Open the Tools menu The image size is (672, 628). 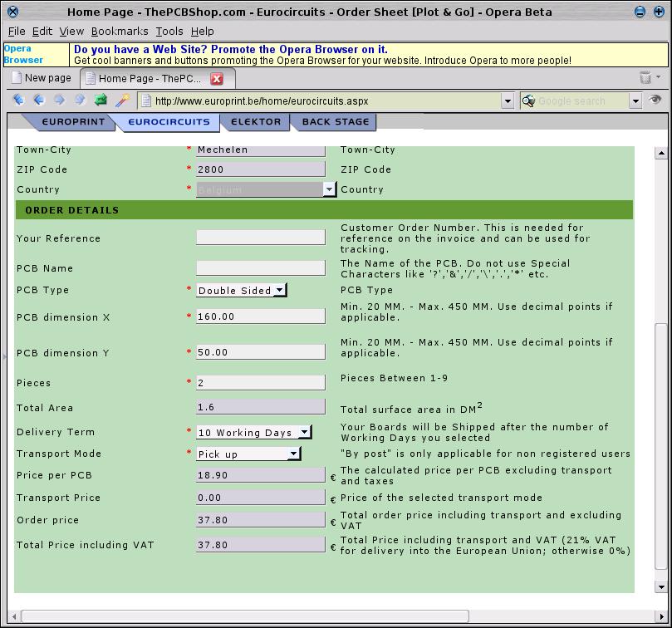[169, 32]
